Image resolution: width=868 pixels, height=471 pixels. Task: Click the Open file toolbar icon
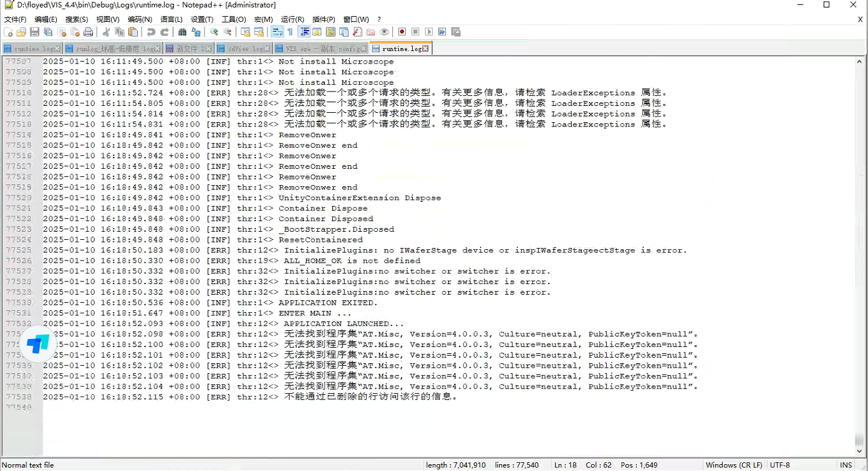(x=21, y=32)
